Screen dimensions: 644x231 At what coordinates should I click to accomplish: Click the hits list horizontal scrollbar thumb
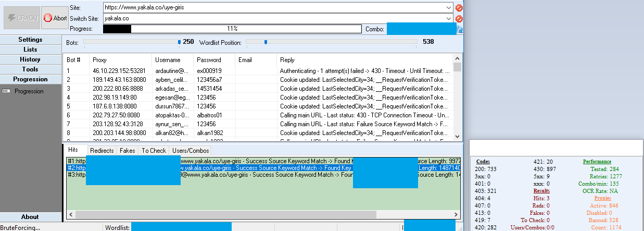(x=225, y=214)
